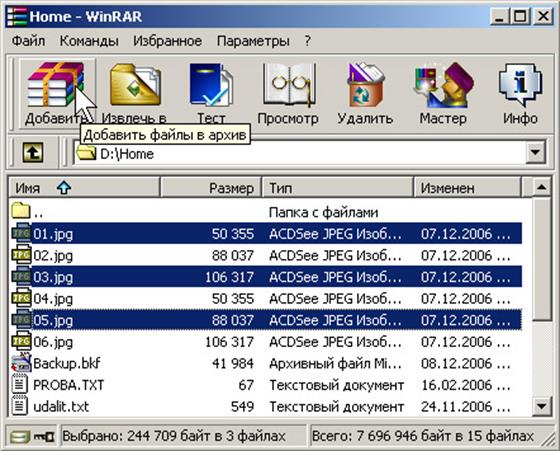
Task: Click the folder icon in address bar
Action: coord(86,153)
